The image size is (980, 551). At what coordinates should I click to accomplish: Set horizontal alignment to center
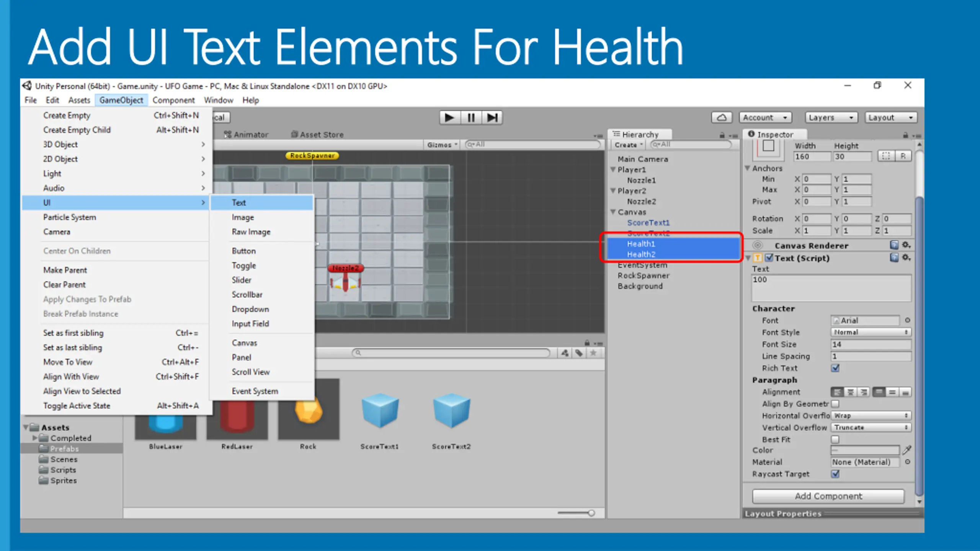[850, 392]
